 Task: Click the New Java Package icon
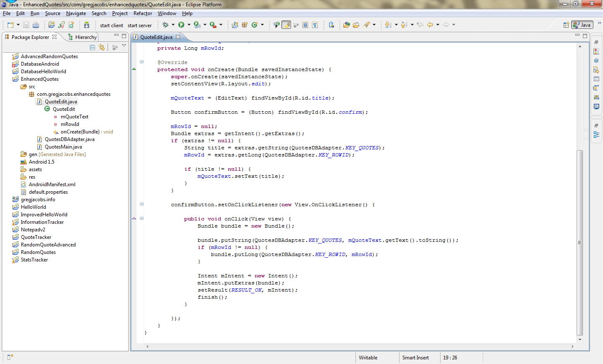click(245, 25)
